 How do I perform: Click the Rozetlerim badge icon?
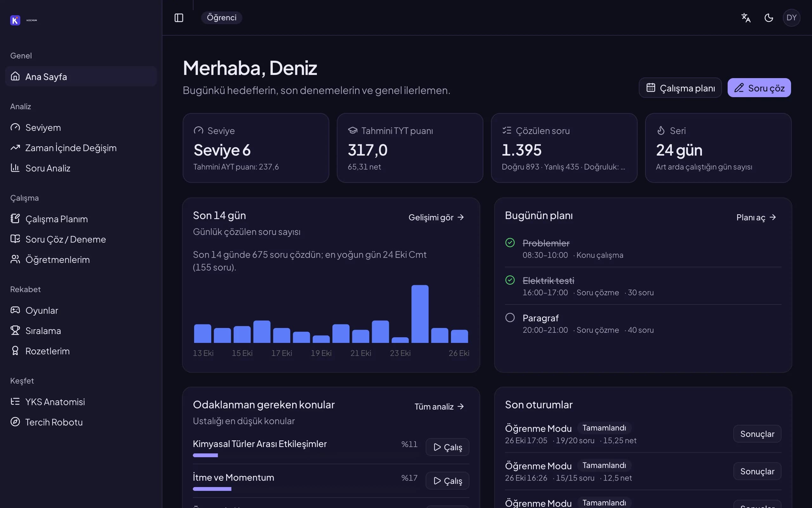pos(15,351)
